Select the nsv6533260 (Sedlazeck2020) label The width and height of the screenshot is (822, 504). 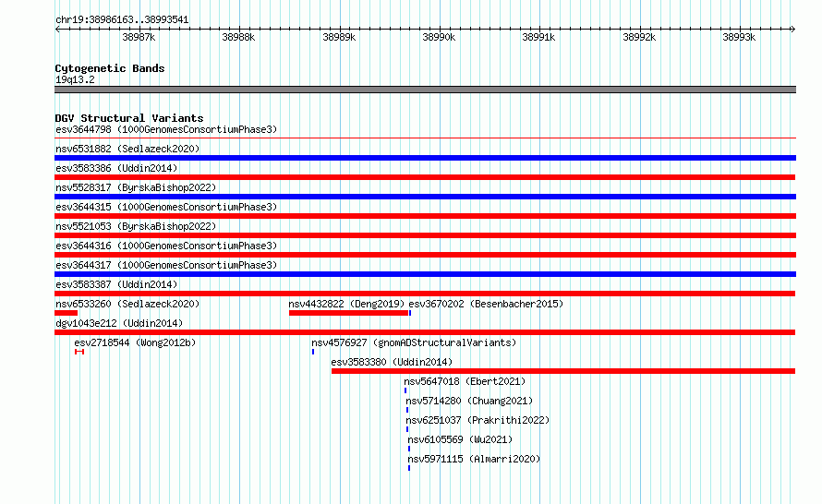127,304
